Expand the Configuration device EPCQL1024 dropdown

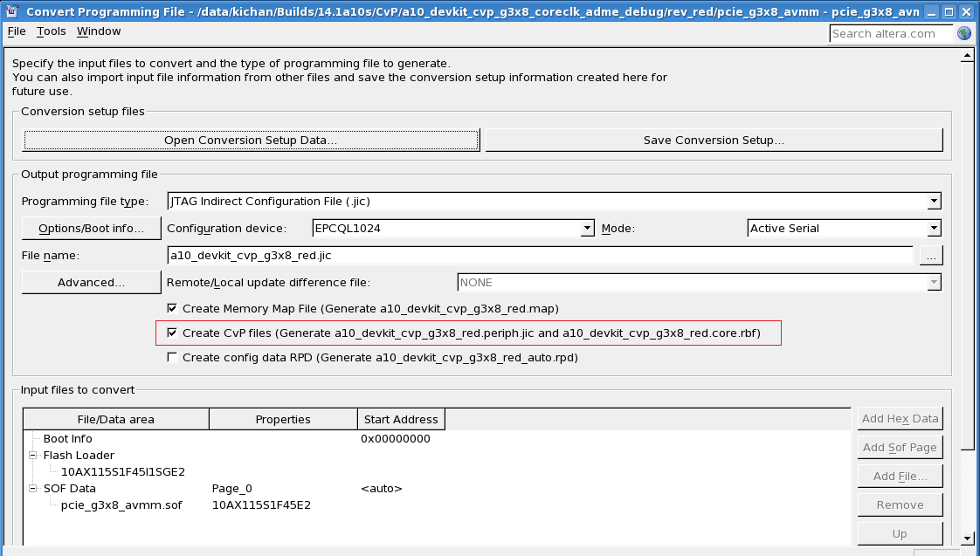(x=587, y=229)
